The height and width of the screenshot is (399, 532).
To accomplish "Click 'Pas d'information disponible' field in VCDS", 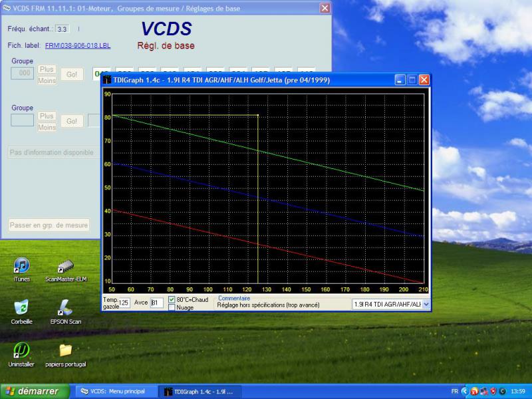I will [54, 152].
